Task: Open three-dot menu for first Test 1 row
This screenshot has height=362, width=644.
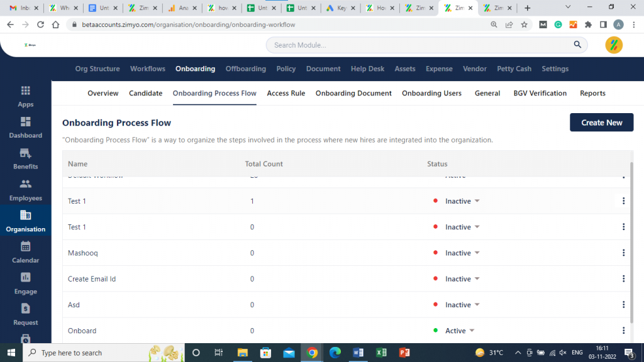Action: pyautogui.click(x=623, y=200)
